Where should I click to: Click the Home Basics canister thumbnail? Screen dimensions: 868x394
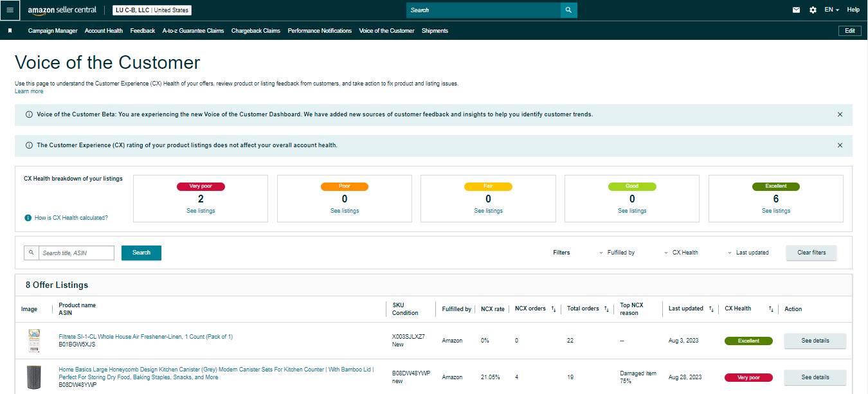point(33,377)
